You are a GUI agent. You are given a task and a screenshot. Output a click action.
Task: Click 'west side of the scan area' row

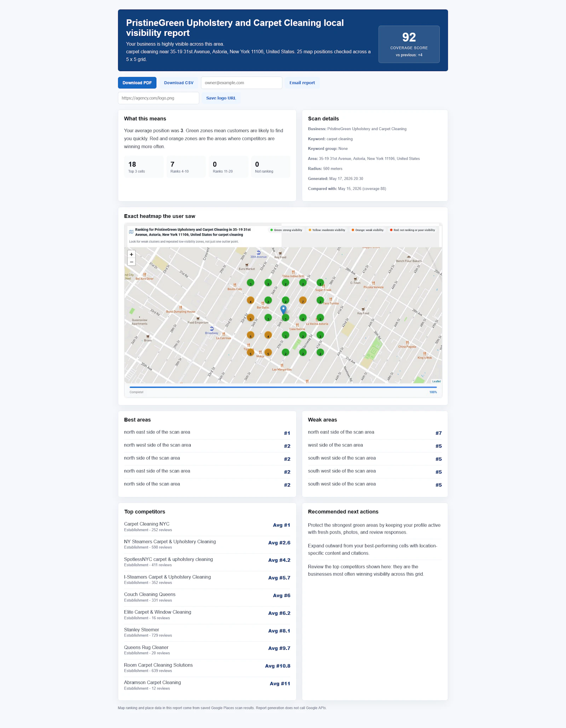coord(375,446)
